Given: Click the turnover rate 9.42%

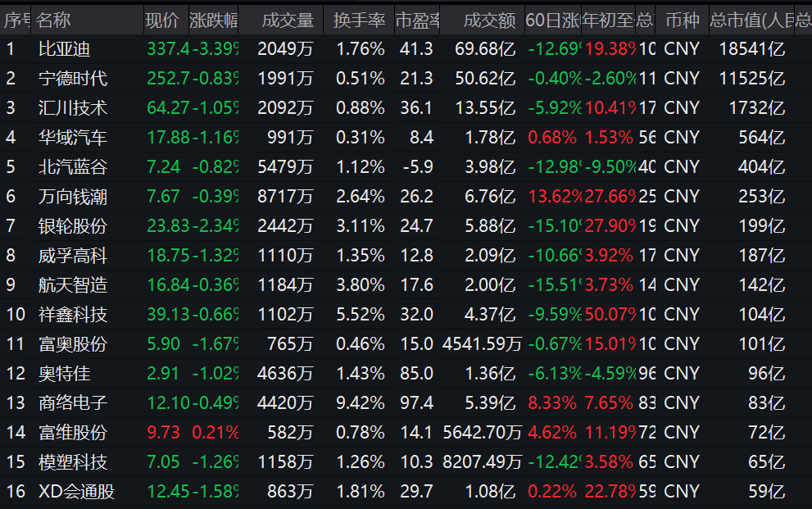Looking at the screenshot, I should pos(361,403).
